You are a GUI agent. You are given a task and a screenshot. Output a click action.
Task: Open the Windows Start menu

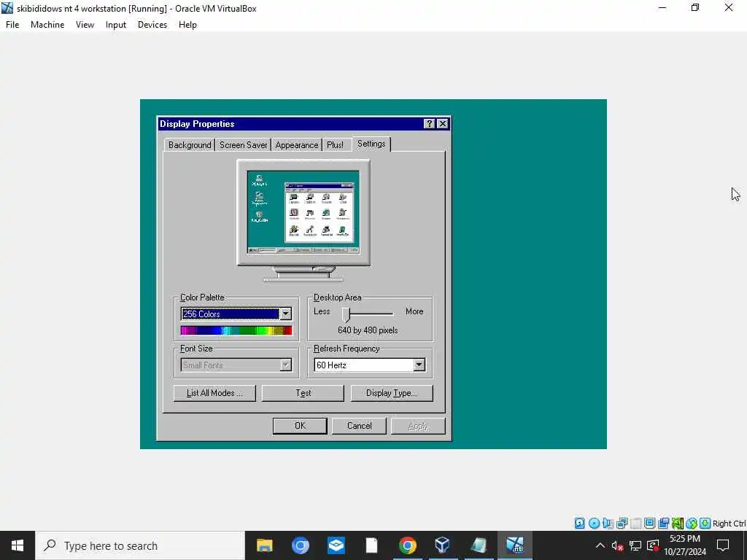pyautogui.click(x=18, y=545)
